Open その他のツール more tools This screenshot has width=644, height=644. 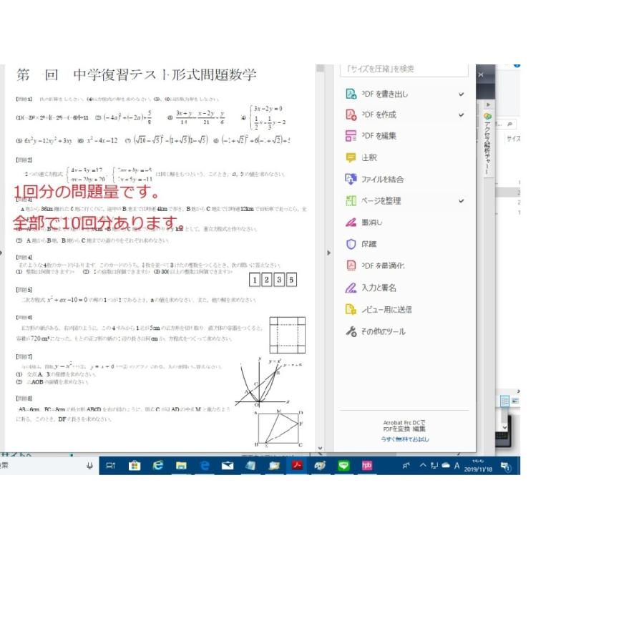351,331
